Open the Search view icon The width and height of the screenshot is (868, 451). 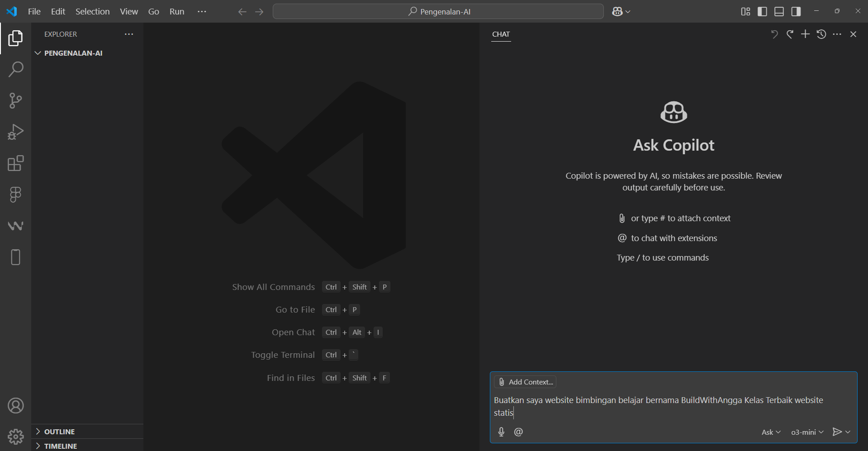(x=15, y=70)
